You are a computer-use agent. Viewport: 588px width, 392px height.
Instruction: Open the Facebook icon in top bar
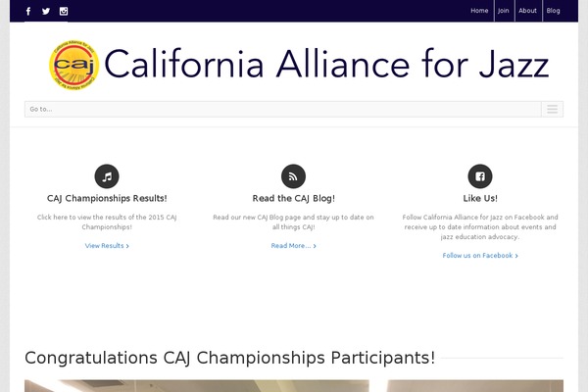click(x=28, y=11)
